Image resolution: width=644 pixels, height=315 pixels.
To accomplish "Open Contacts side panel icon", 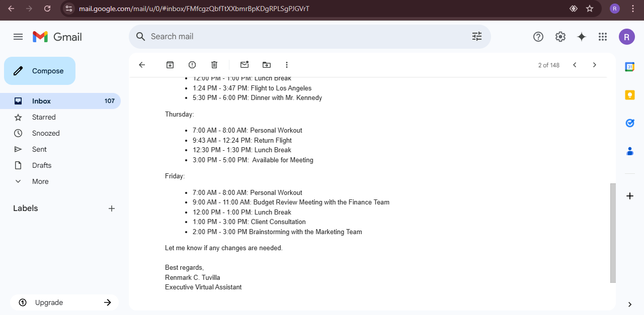I will [x=630, y=151].
